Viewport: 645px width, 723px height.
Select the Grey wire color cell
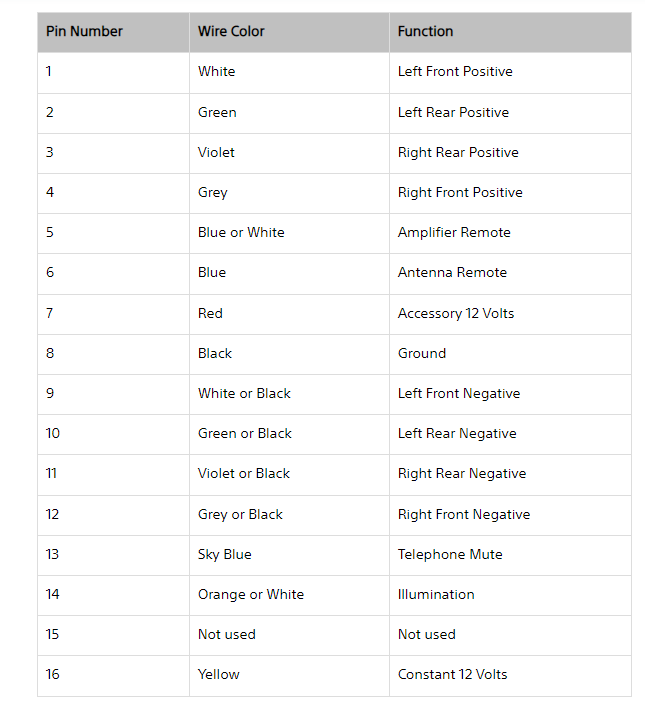pyautogui.click(x=289, y=193)
